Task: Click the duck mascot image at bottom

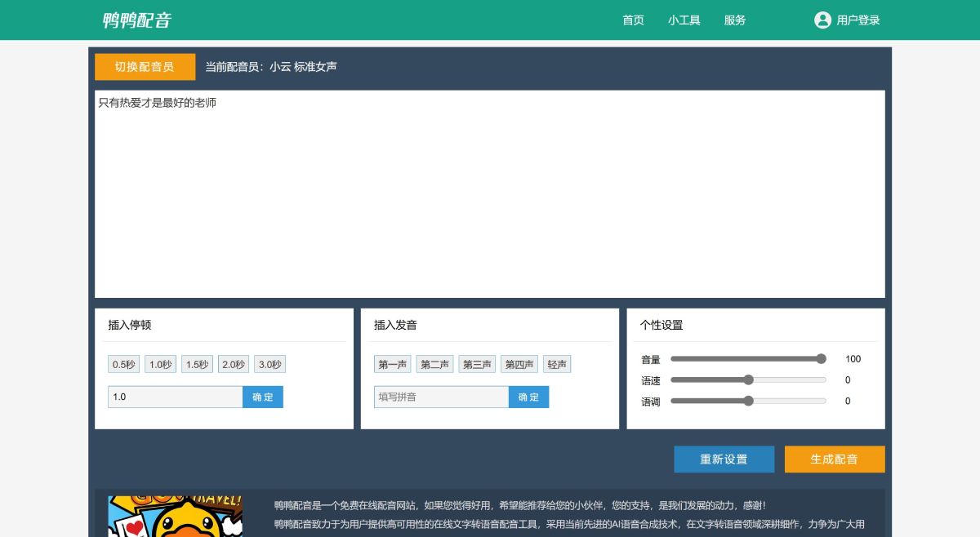Action: pos(174,514)
